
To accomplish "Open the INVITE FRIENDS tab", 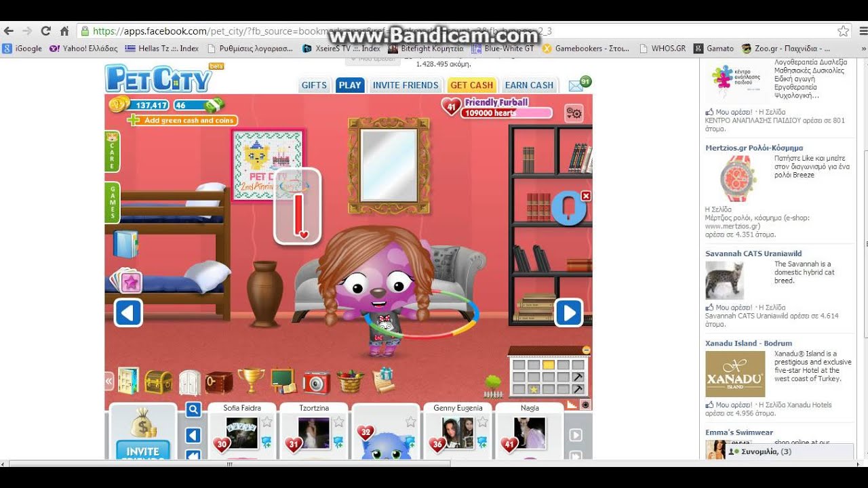I will 406,85.
